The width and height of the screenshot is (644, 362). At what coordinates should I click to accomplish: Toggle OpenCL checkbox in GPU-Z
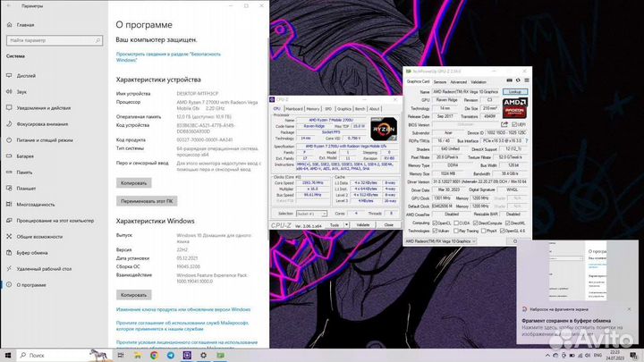click(435, 223)
